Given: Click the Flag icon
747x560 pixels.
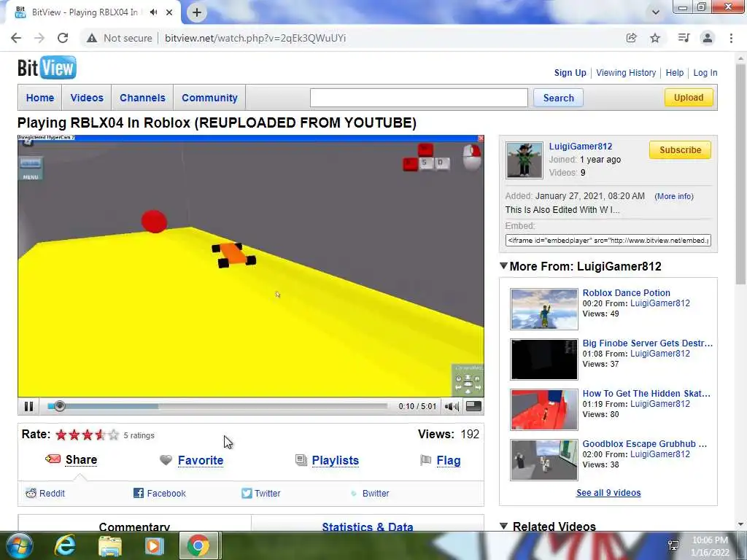Looking at the screenshot, I should click(425, 460).
